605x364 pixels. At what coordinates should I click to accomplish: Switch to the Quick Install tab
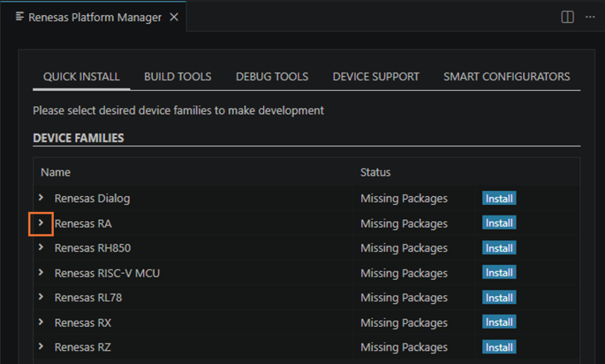tap(81, 77)
